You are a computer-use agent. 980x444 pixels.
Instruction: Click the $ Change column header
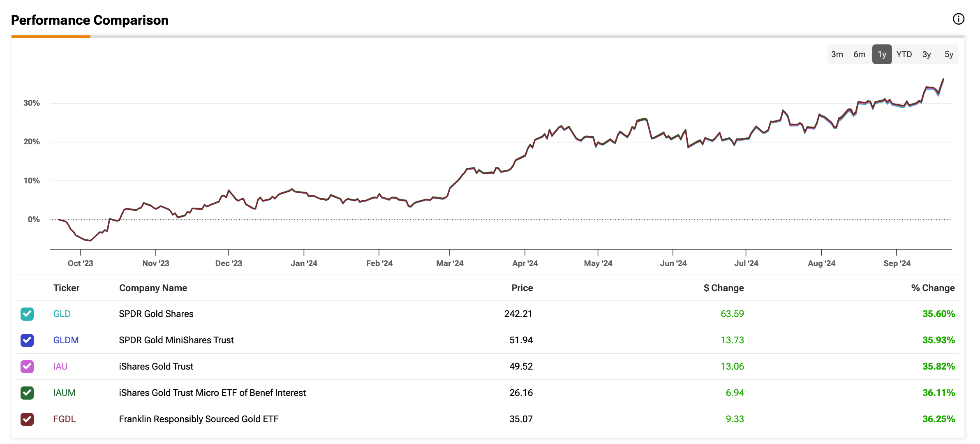(x=723, y=288)
